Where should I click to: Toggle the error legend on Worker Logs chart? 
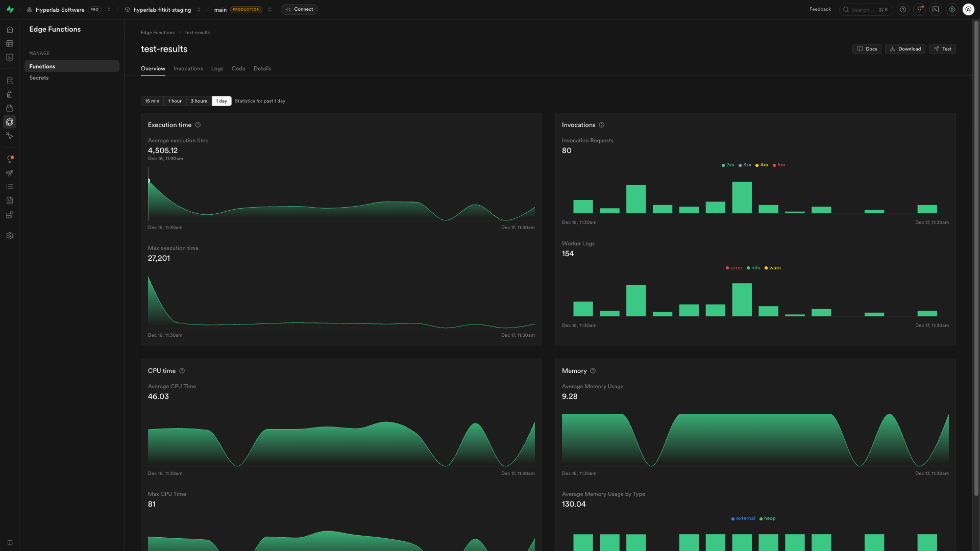coord(733,267)
